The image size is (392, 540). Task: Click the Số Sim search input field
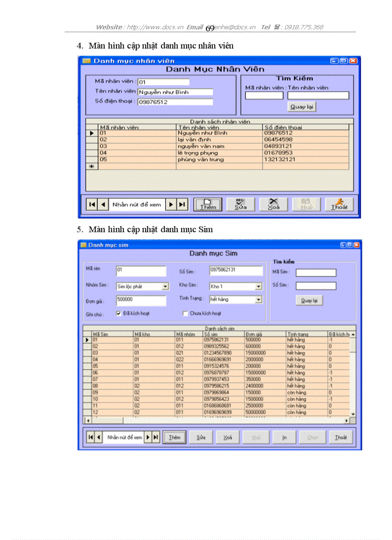[316, 286]
